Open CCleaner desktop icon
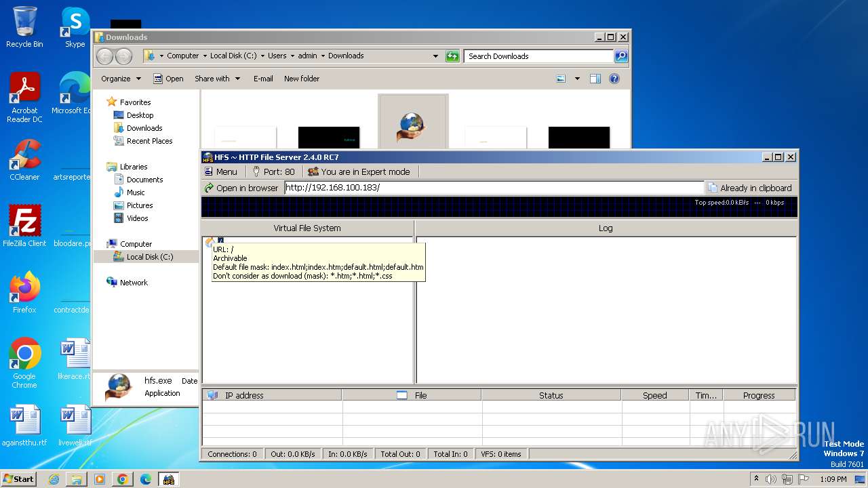 click(24, 160)
